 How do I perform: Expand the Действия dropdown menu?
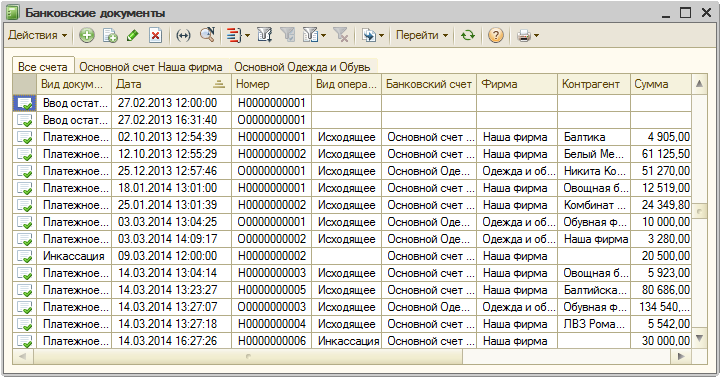38,35
